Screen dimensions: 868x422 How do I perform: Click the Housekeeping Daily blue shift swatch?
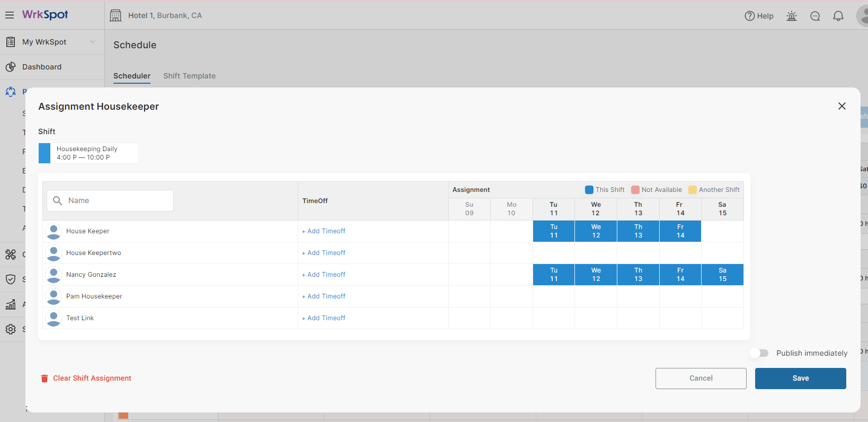coord(45,153)
